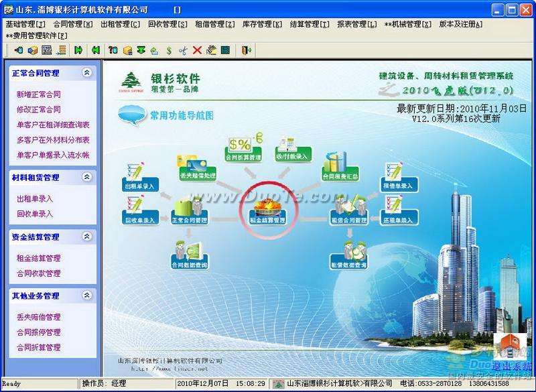Click the blue cylinder with arrow toolbar icon

tap(19, 50)
